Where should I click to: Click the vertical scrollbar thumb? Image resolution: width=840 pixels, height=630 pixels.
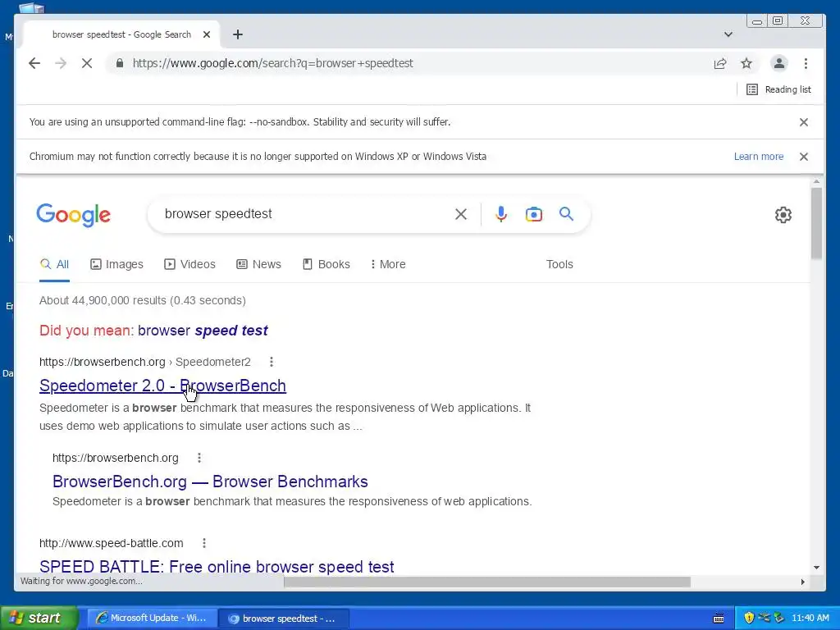pos(816,223)
